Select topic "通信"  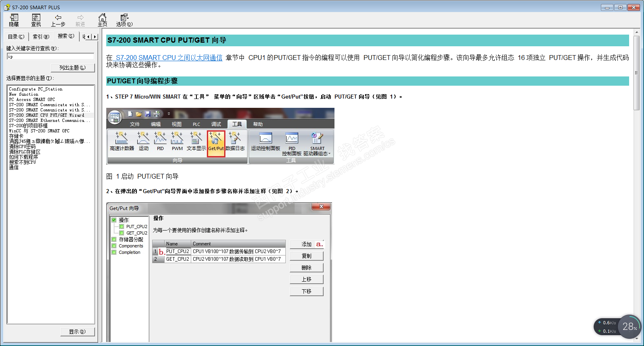[x=14, y=167]
